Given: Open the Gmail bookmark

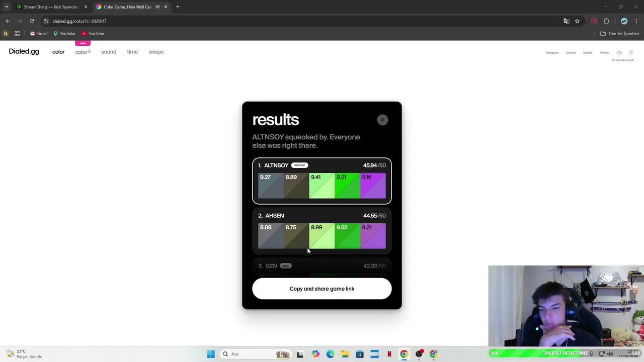Looking at the screenshot, I should click(x=39, y=34).
